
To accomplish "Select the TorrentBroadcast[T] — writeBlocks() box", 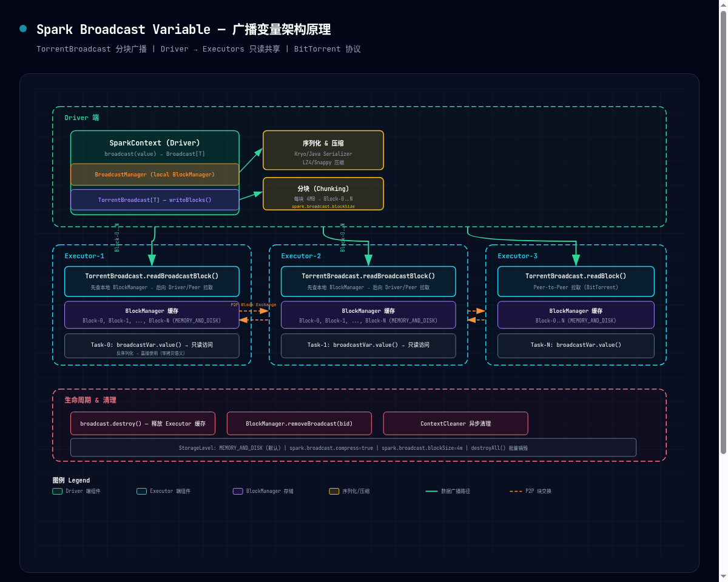I will click(155, 200).
